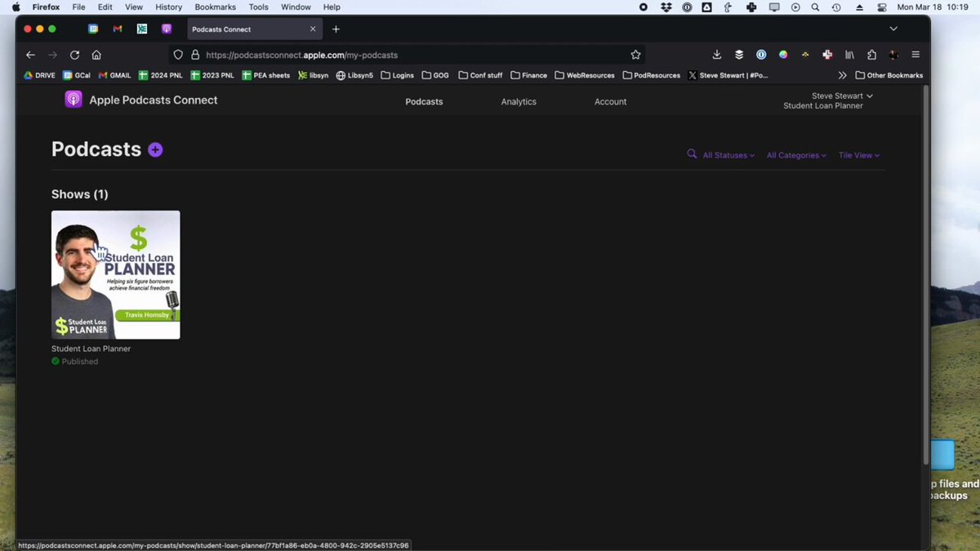Click the colorful circle extension icon

click(783, 55)
